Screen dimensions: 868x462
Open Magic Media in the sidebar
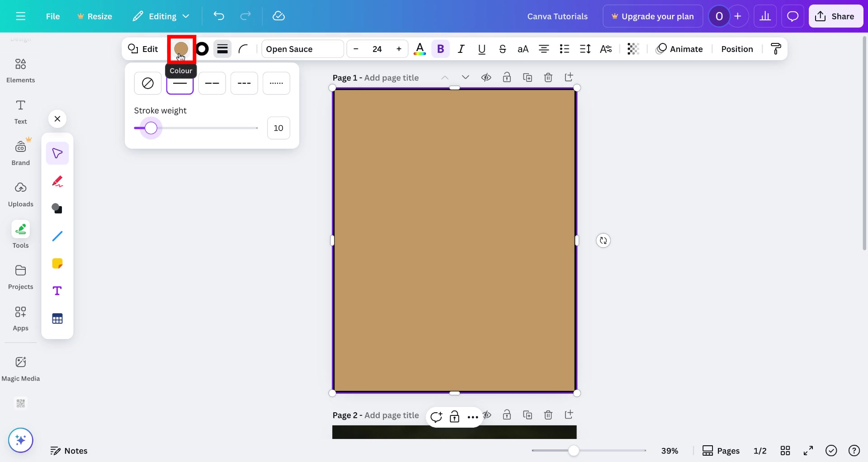pyautogui.click(x=20, y=368)
